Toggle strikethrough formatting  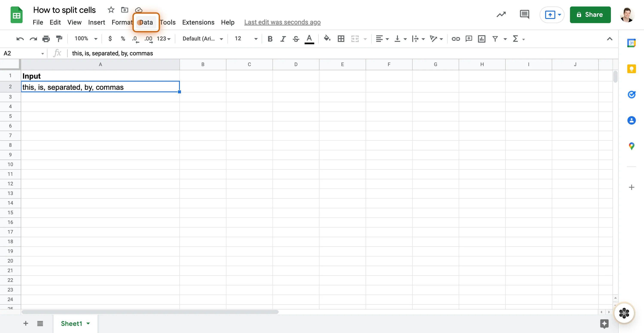pos(296,39)
